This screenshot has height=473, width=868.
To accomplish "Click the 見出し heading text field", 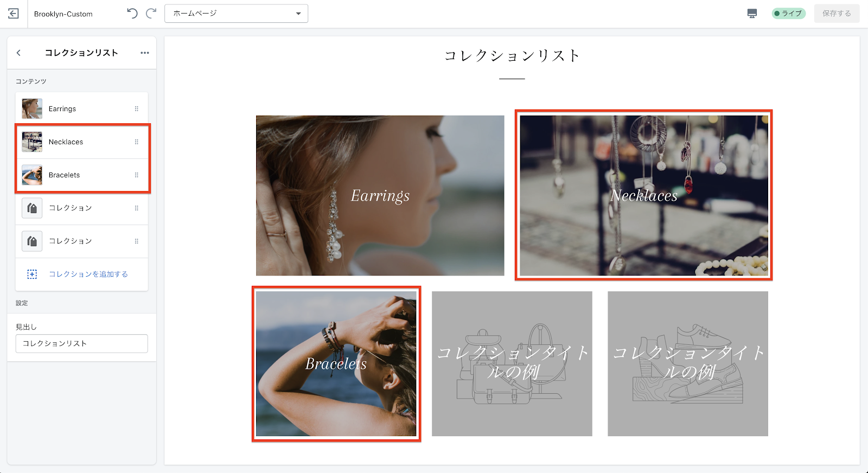I will [81, 343].
